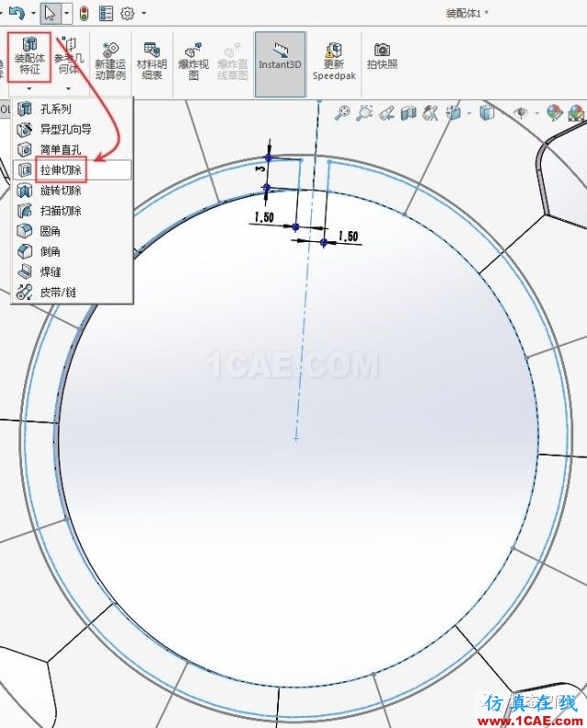Viewport: 587px width, 728px height.
Task: Expand the View Orientation dropdown arrow
Action: point(469,114)
